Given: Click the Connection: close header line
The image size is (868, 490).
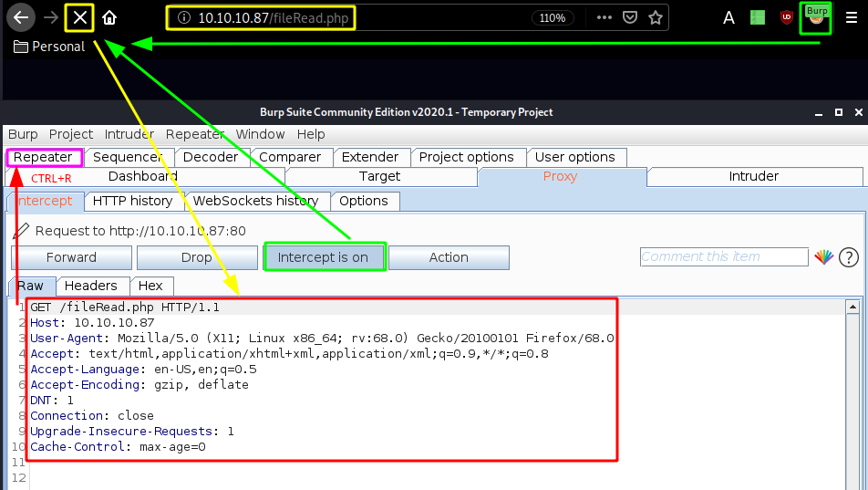Looking at the screenshot, I should 92,416.
